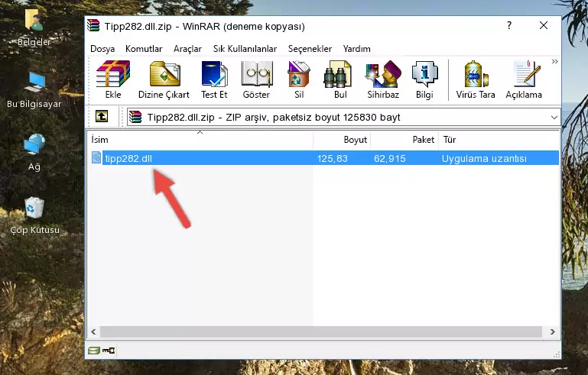Click the Virüs Tara scan icon
Screen dimensions: 588x375
click(x=476, y=79)
